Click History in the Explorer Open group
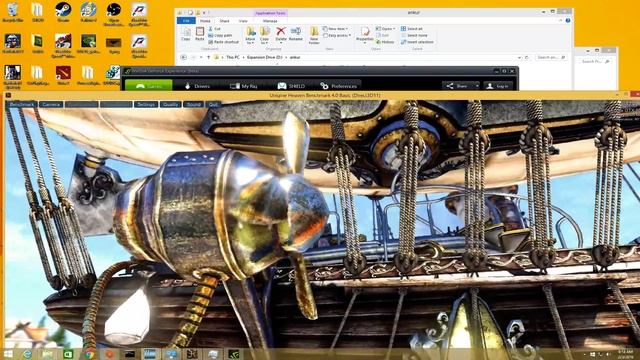Screen dimensions: 640x360 click(x=385, y=42)
